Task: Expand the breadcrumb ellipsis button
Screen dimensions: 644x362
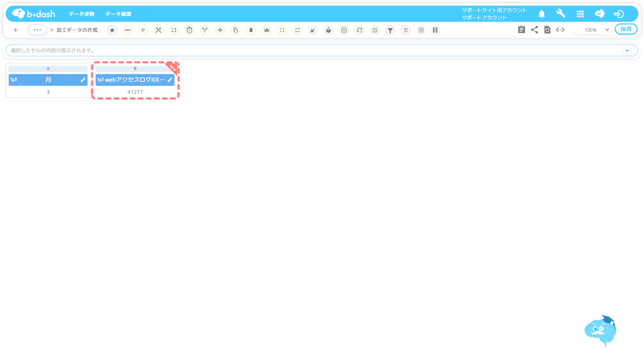Action: pos(37,30)
